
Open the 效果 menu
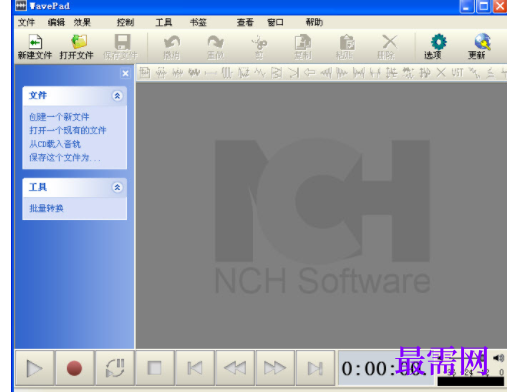pos(82,22)
